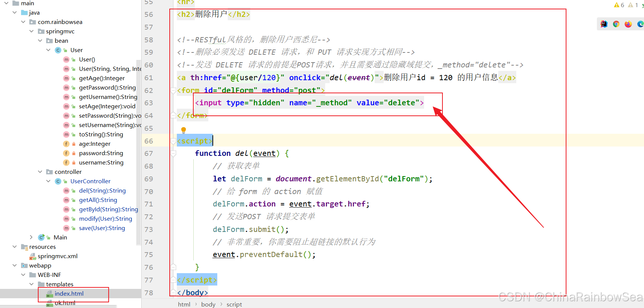This screenshot has height=308, width=644.
Task: Open springmvc.xml in the project tree
Action: (58, 256)
